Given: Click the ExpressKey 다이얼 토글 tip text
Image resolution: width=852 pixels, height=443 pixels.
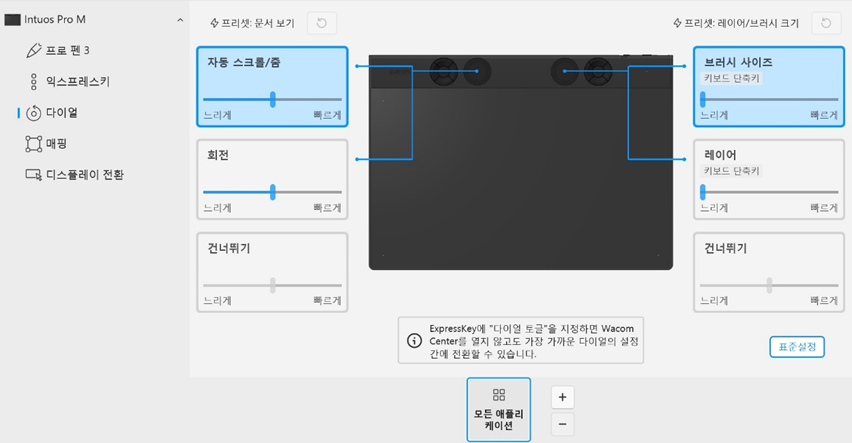Looking at the screenshot, I should [x=534, y=341].
